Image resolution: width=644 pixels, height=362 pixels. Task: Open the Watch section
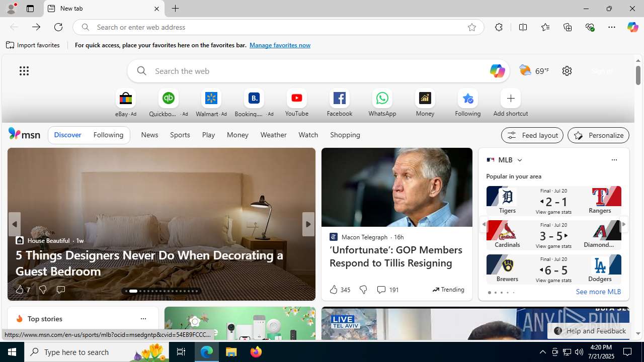[308, 135]
